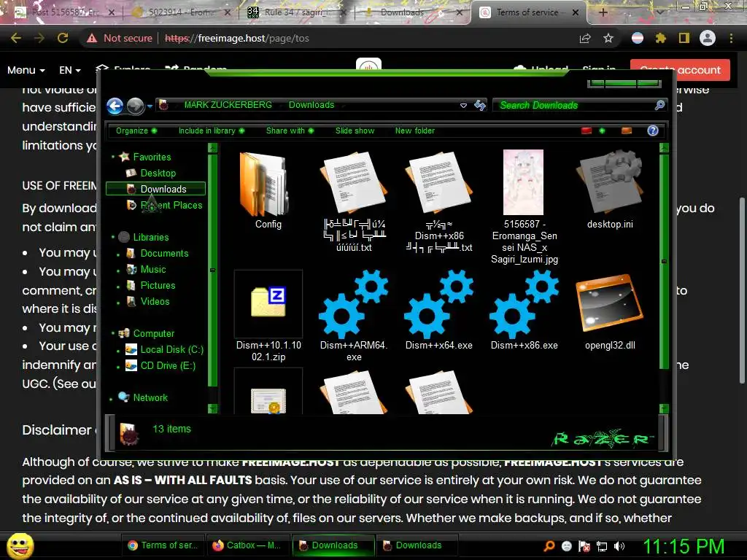This screenshot has width=747, height=560.
Task: Select Downloads in the navigation pane
Action: (x=156, y=189)
